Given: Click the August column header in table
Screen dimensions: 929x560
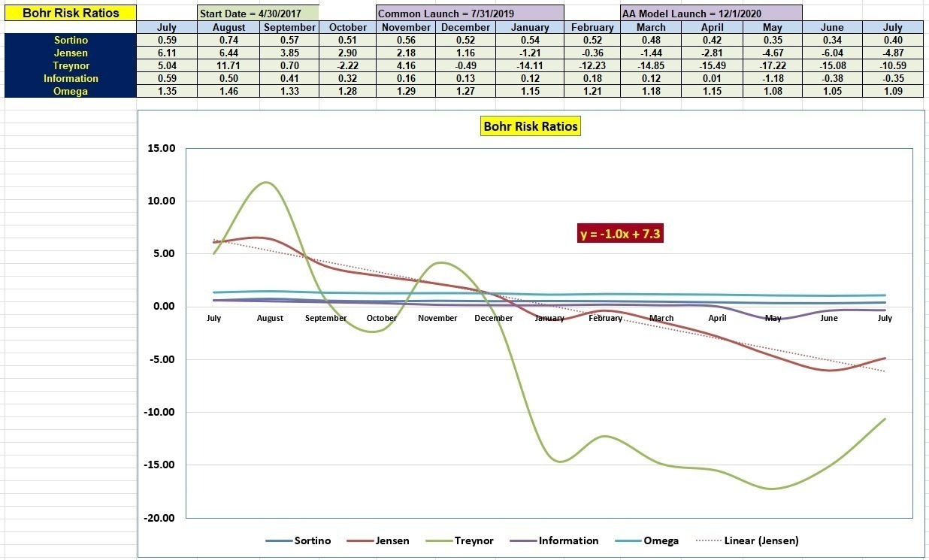Looking at the screenshot, I should coord(229,27).
